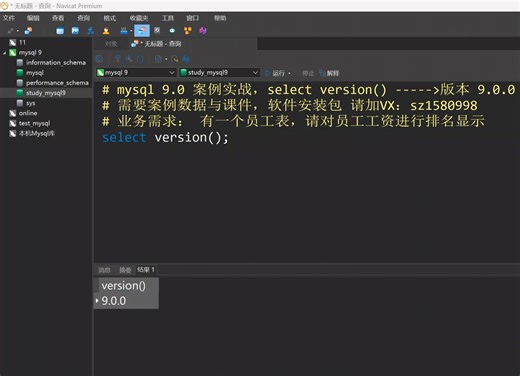Click the Beautify SQL icon

point(128,59)
